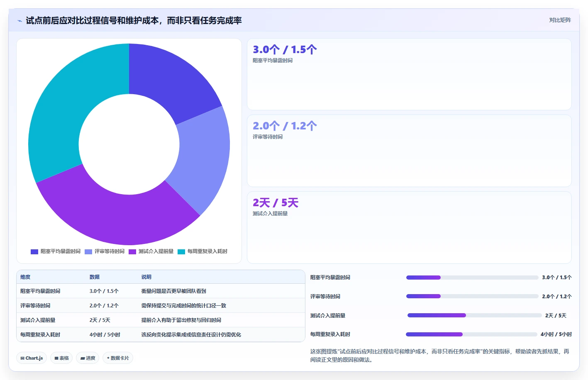Screen dimensions: 588x380
Task: Click the 评审等待时间 progress bar
Action: point(472,296)
